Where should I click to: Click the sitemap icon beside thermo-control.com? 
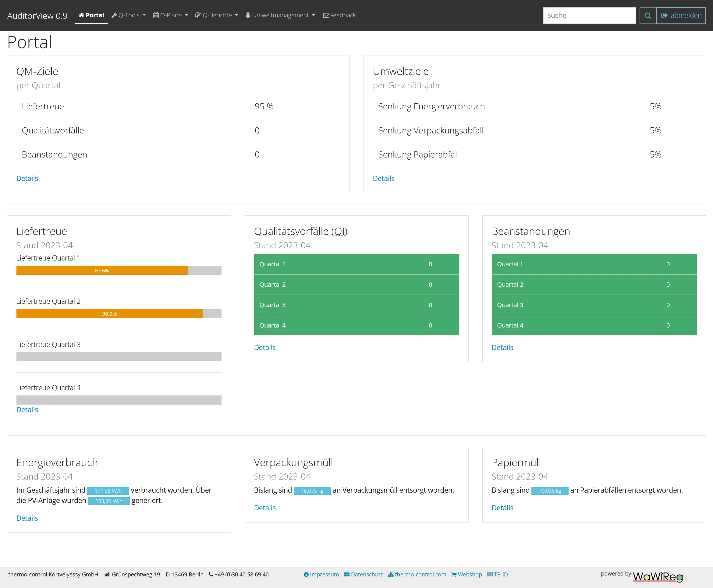pos(391,575)
